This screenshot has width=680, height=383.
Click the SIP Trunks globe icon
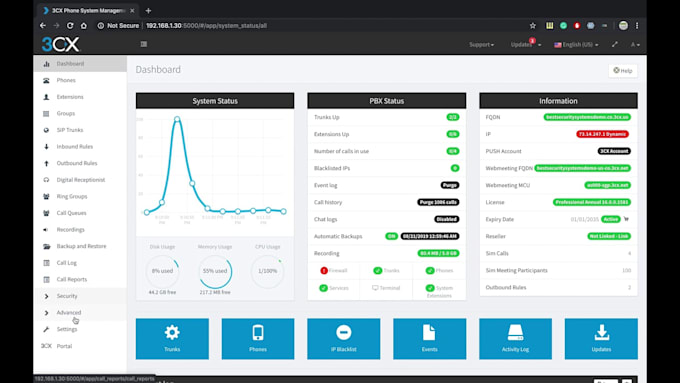[46, 130]
